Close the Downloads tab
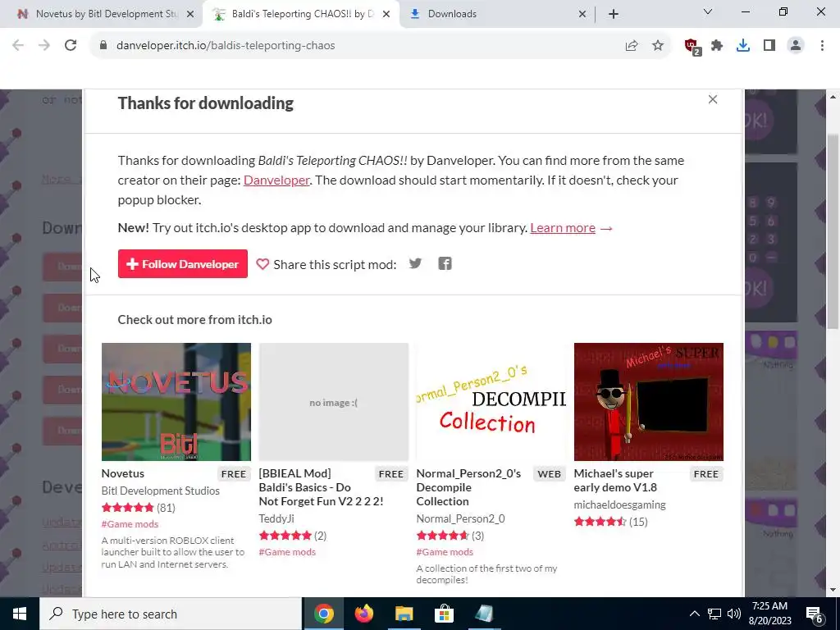The height and width of the screenshot is (630, 840). tap(582, 15)
